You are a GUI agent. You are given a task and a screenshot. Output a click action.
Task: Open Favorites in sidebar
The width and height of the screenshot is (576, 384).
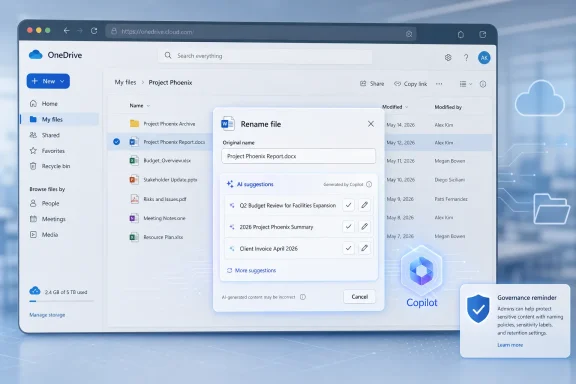[x=47, y=151]
